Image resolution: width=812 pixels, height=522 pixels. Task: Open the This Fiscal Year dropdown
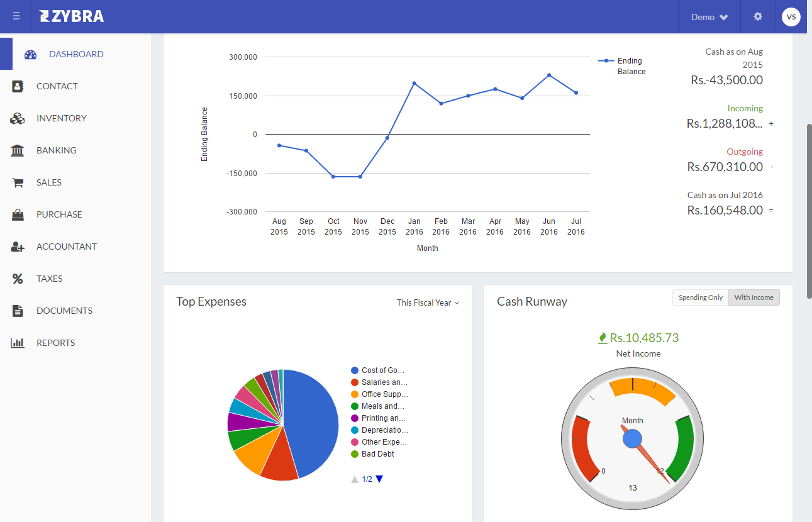pyautogui.click(x=428, y=303)
